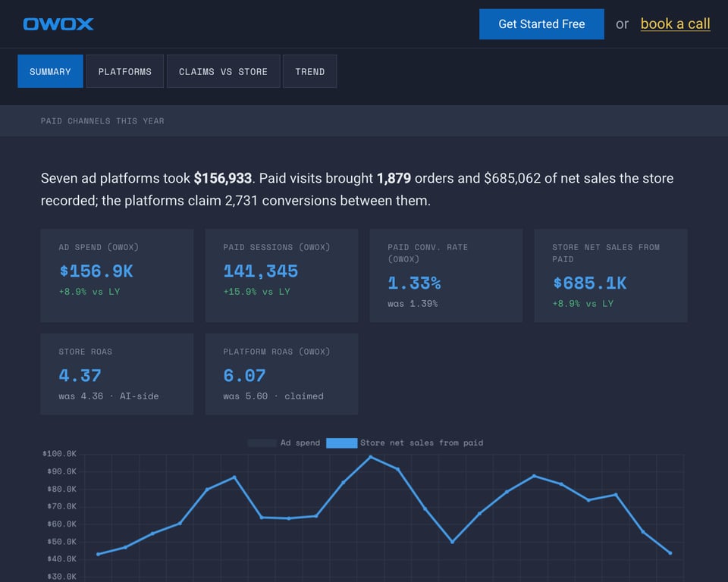Open the book a call link
Image resolution: width=728 pixels, height=582 pixels.
[x=675, y=24]
